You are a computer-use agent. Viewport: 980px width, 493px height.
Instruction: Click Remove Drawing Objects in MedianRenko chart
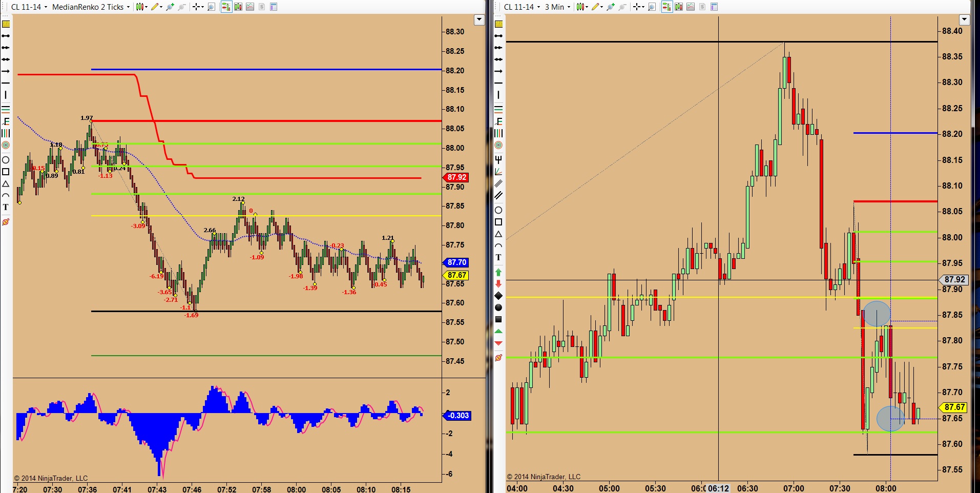(x=6, y=222)
